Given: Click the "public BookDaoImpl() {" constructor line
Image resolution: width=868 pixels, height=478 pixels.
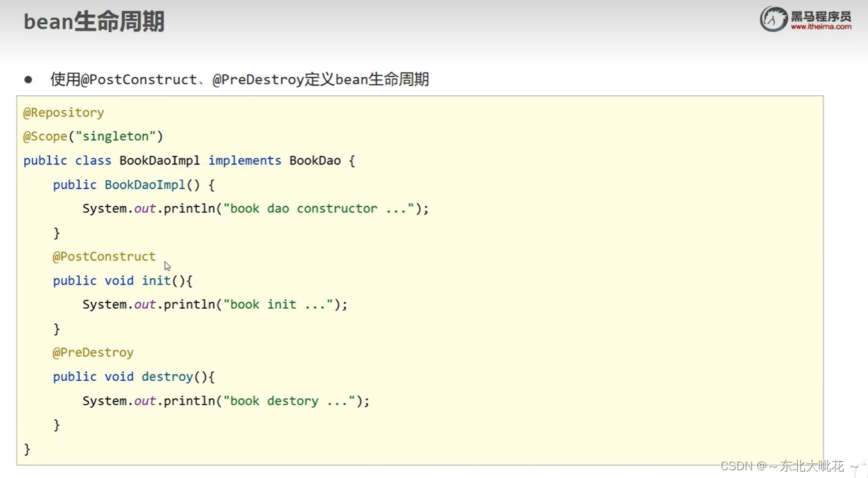Looking at the screenshot, I should click(x=134, y=185).
